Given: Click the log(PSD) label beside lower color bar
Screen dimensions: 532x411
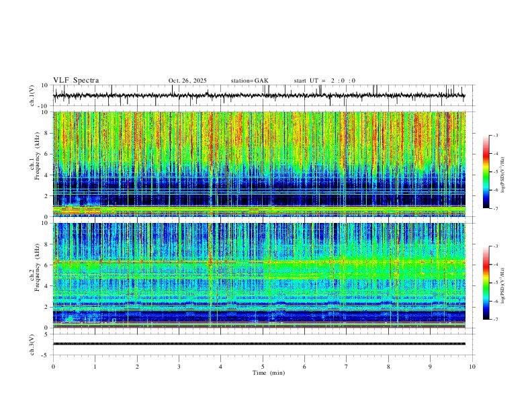Looking at the screenshot, I should click(502, 285).
